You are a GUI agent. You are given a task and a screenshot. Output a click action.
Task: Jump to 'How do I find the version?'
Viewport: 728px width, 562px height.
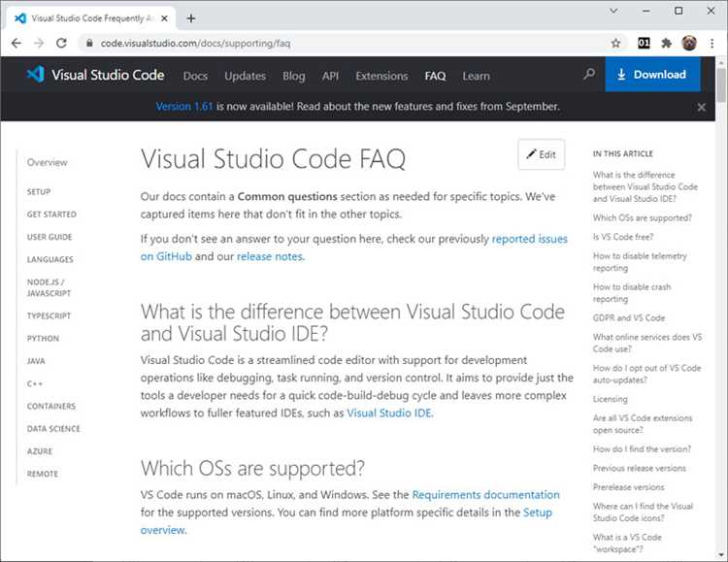tap(642, 449)
